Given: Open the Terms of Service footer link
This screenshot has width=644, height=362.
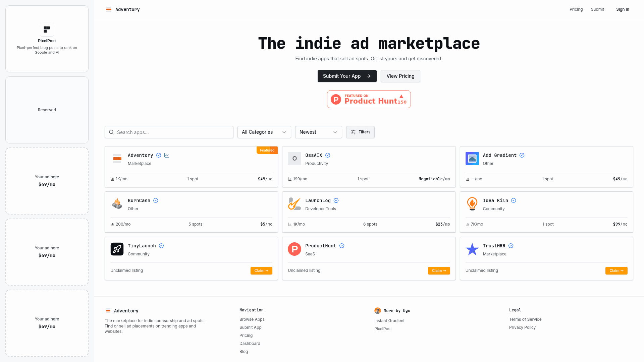Looking at the screenshot, I should 525,319.
